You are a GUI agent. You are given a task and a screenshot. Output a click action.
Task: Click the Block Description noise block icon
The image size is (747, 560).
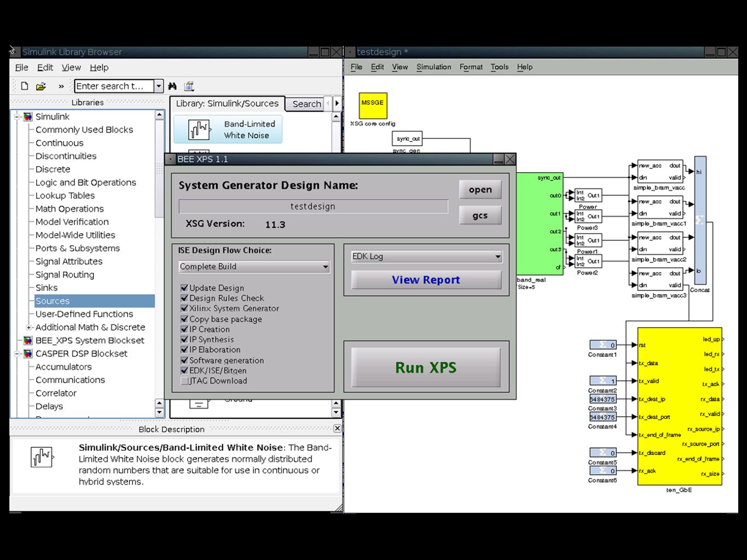coord(42,457)
